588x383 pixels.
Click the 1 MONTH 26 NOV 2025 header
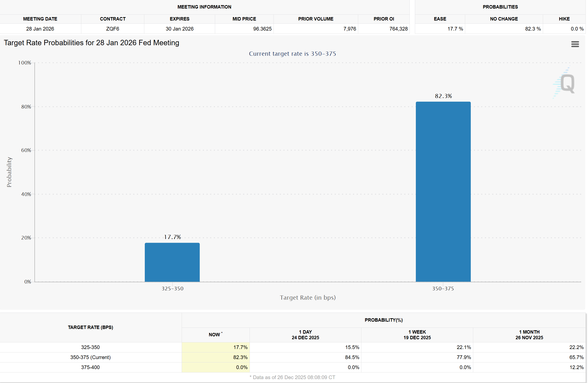[x=529, y=335]
